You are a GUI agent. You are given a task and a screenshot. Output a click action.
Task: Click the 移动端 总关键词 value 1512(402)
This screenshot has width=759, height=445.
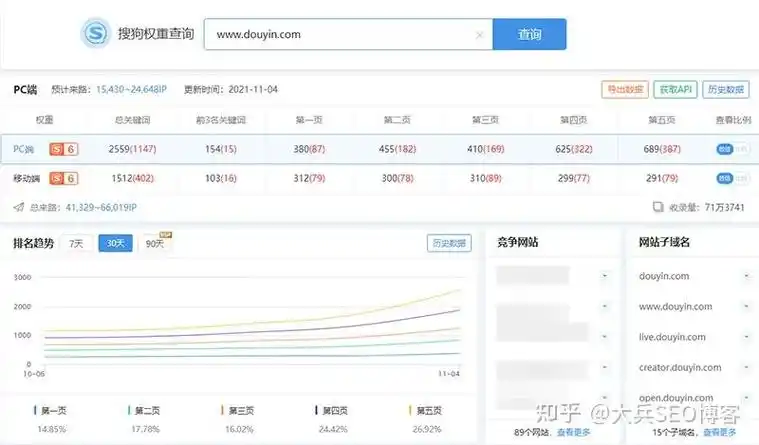click(132, 179)
